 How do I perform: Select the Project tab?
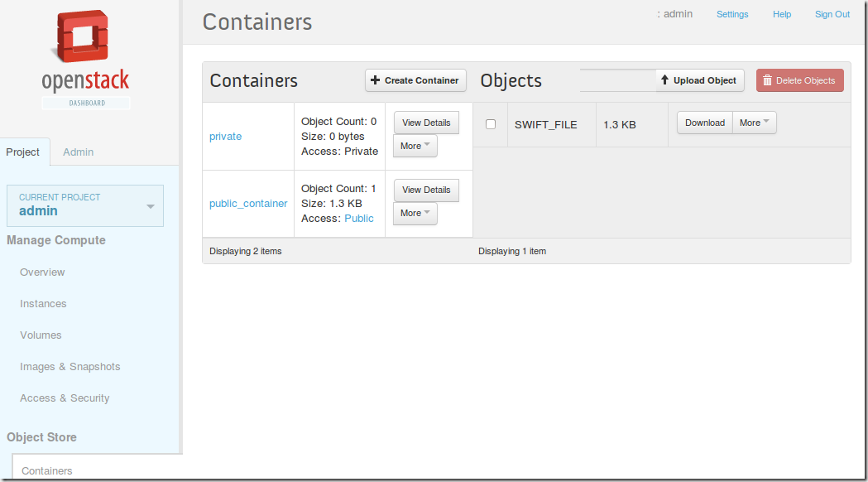click(x=23, y=152)
